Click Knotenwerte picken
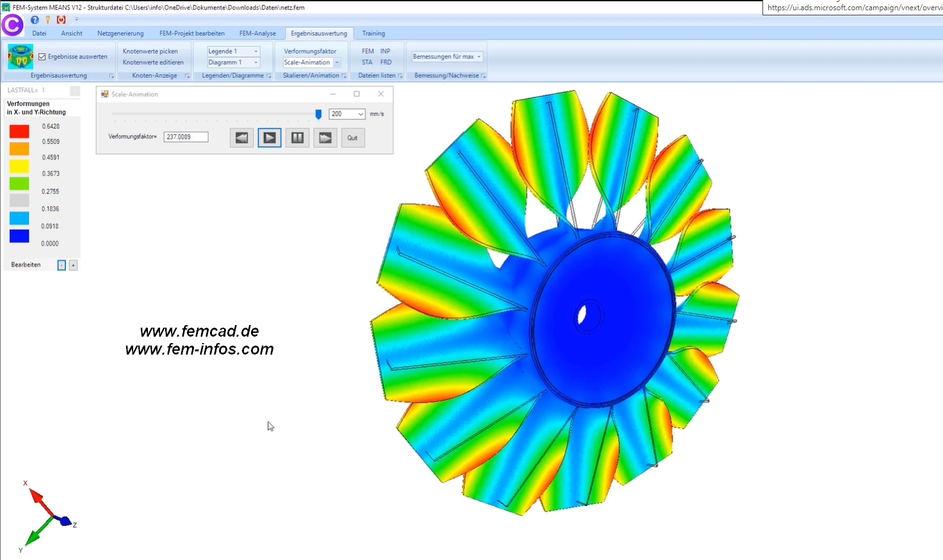The image size is (943, 560). [x=150, y=51]
